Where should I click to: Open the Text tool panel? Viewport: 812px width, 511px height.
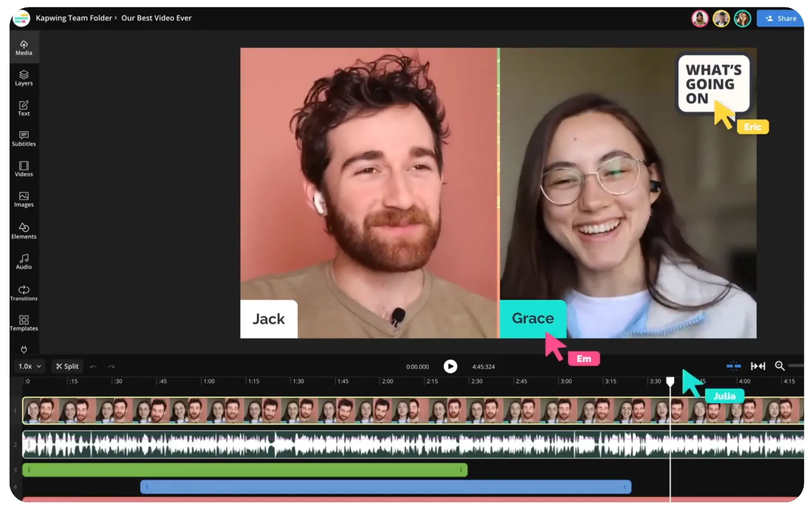point(24,108)
